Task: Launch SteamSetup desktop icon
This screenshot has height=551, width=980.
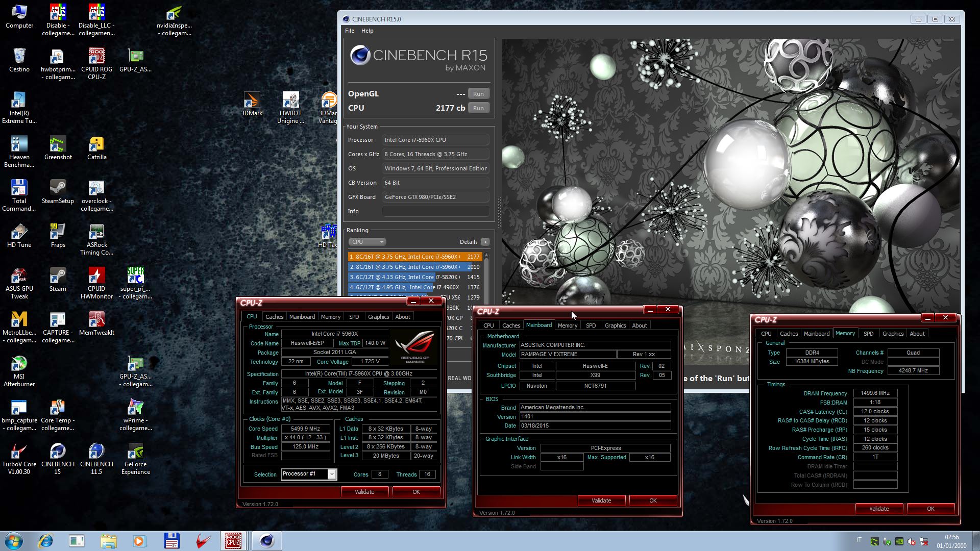Action: click(58, 192)
